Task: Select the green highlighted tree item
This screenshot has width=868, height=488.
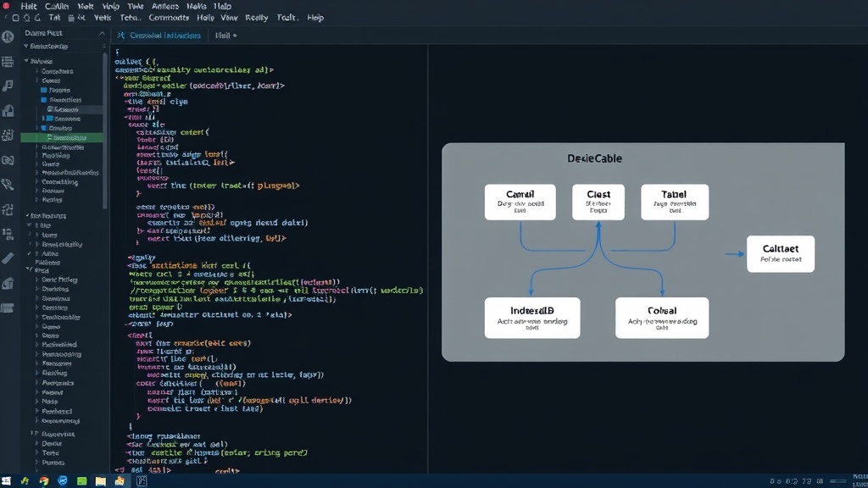Action: (x=61, y=137)
